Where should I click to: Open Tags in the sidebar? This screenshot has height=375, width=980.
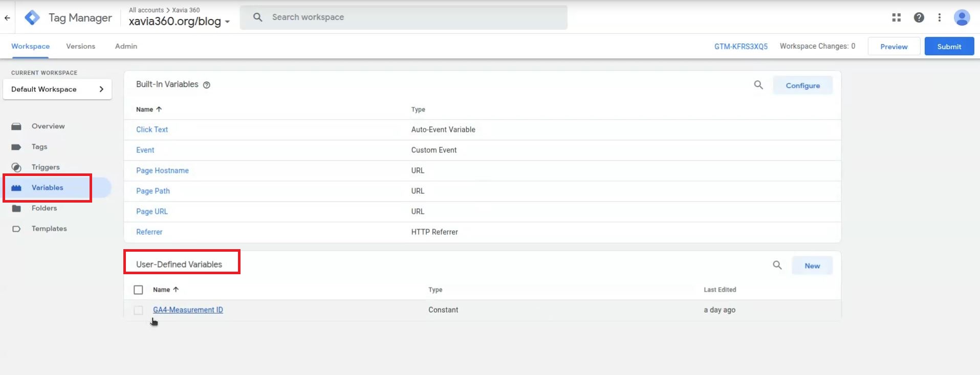click(39, 147)
